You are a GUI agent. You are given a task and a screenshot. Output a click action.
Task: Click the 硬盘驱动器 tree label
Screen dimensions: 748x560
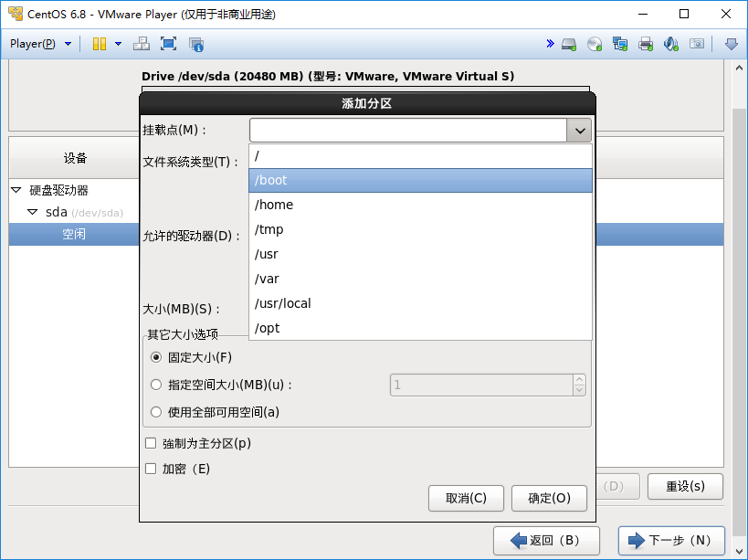[58, 190]
